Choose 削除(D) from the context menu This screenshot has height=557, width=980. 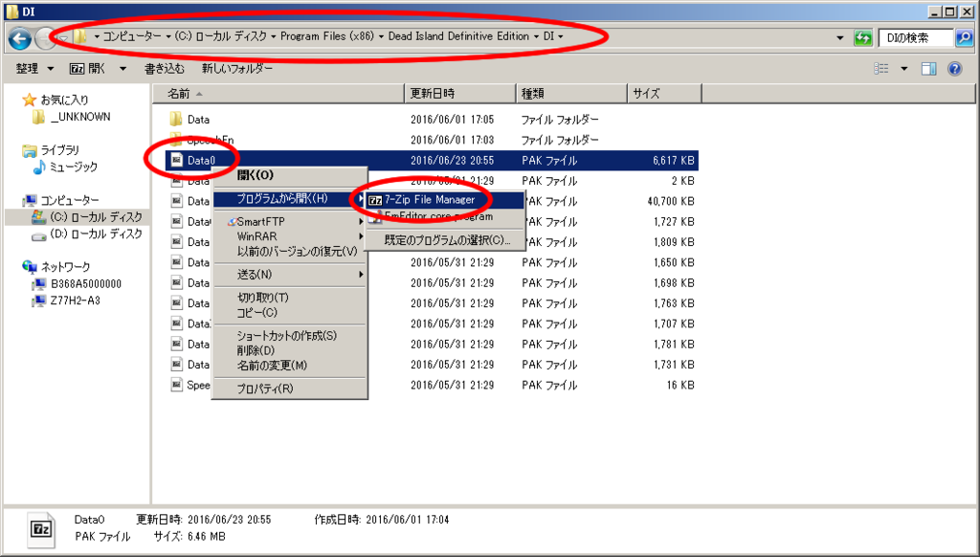click(289, 350)
